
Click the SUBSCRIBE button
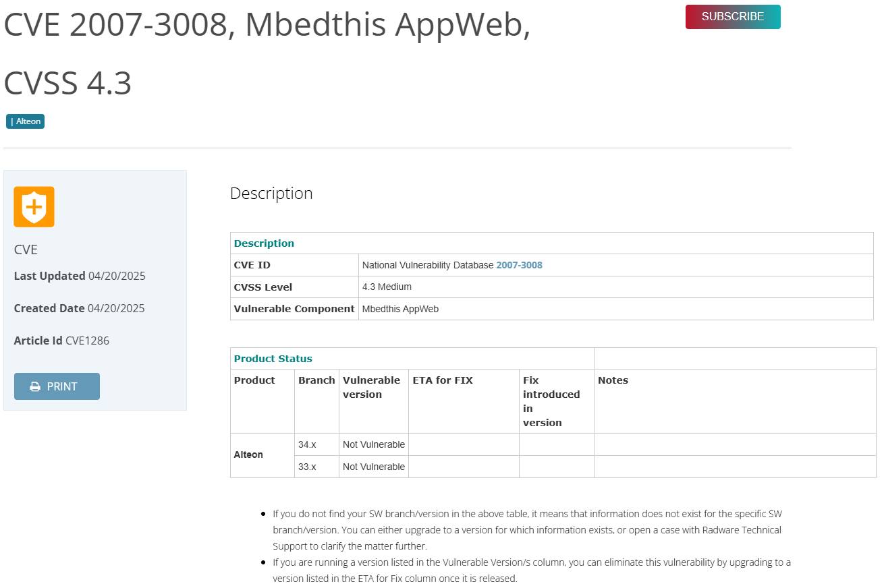pos(733,17)
